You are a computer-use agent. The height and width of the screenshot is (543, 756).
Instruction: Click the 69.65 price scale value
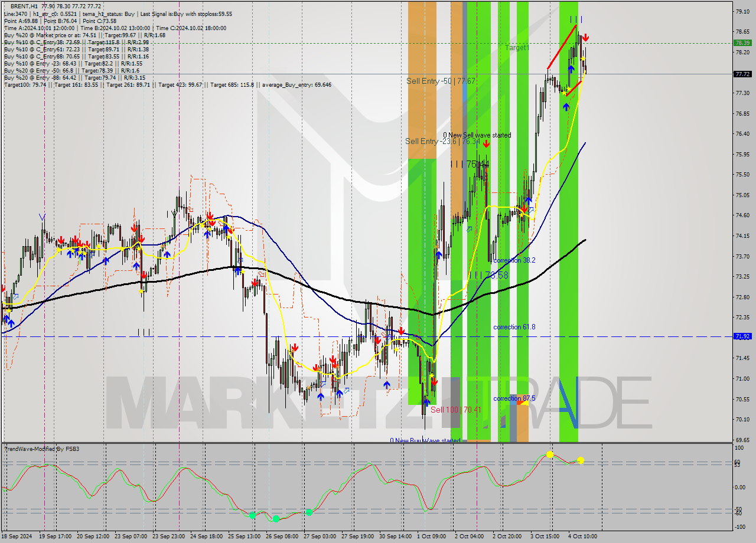pos(742,440)
